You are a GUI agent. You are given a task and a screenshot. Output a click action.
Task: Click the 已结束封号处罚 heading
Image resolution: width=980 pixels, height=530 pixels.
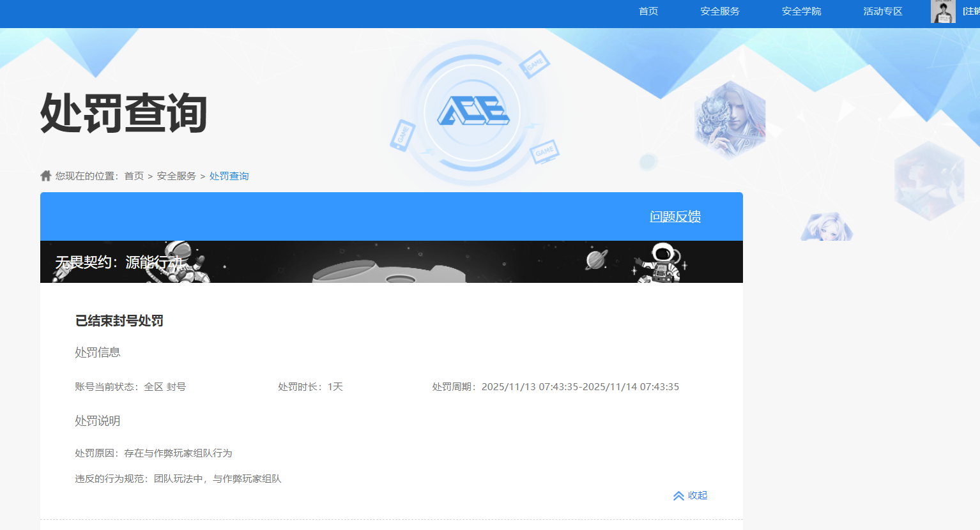[x=119, y=321]
